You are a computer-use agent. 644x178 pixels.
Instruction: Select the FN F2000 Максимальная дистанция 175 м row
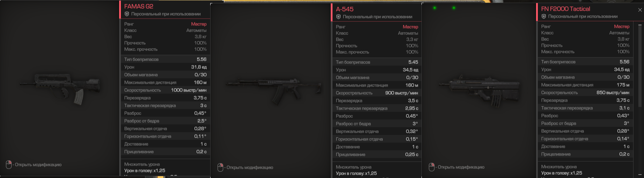tap(585, 85)
